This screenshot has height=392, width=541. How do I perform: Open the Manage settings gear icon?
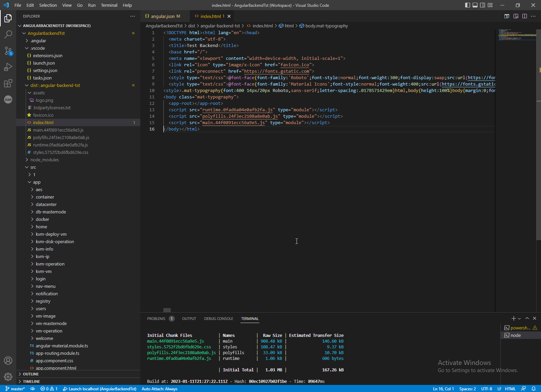pos(8,376)
